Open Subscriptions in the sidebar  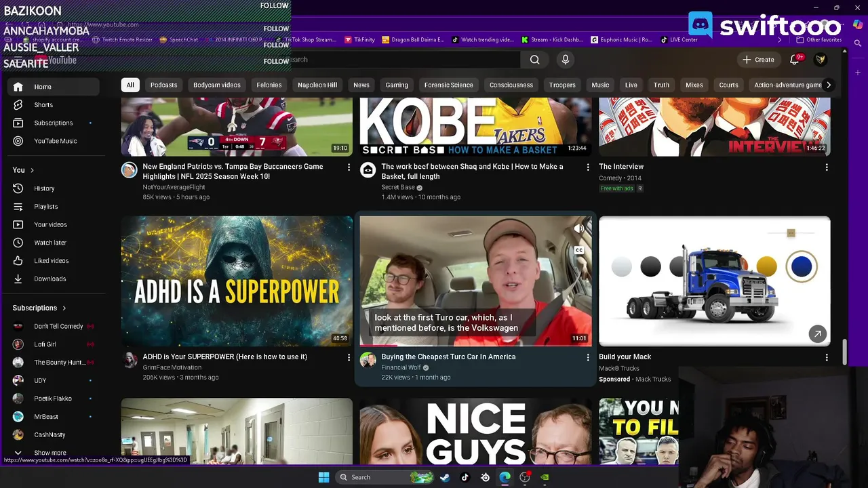pos(54,123)
